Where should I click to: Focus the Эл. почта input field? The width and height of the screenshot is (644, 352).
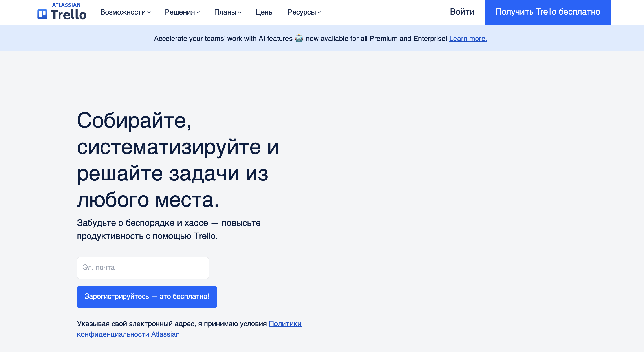143,268
